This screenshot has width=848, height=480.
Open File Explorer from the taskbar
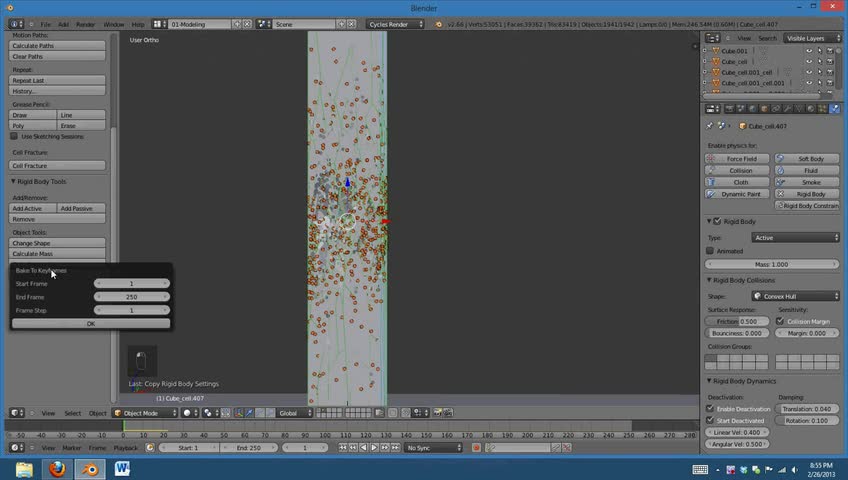(x=24, y=469)
